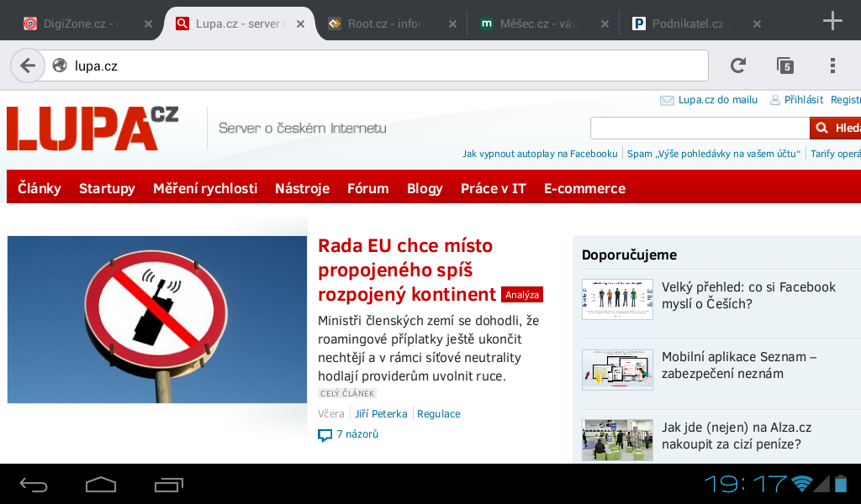
Task: Select Startupy in the red navigation bar
Action: 107,188
